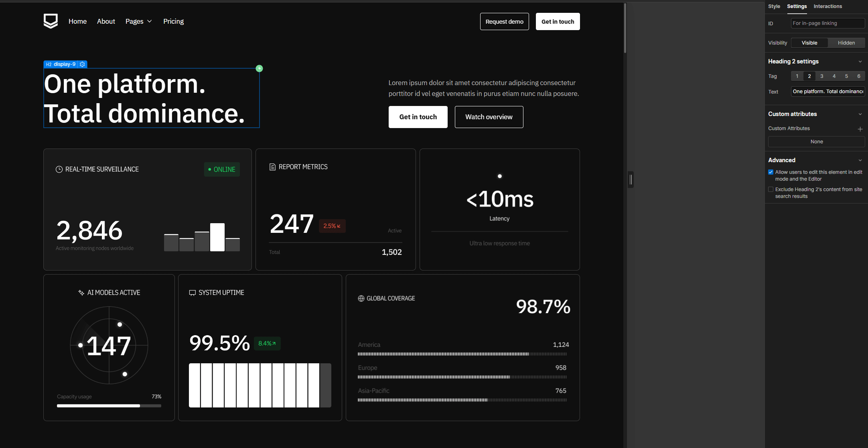Open settings gear on H2 display-9 label
868x448 pixels.
point(83,64)
